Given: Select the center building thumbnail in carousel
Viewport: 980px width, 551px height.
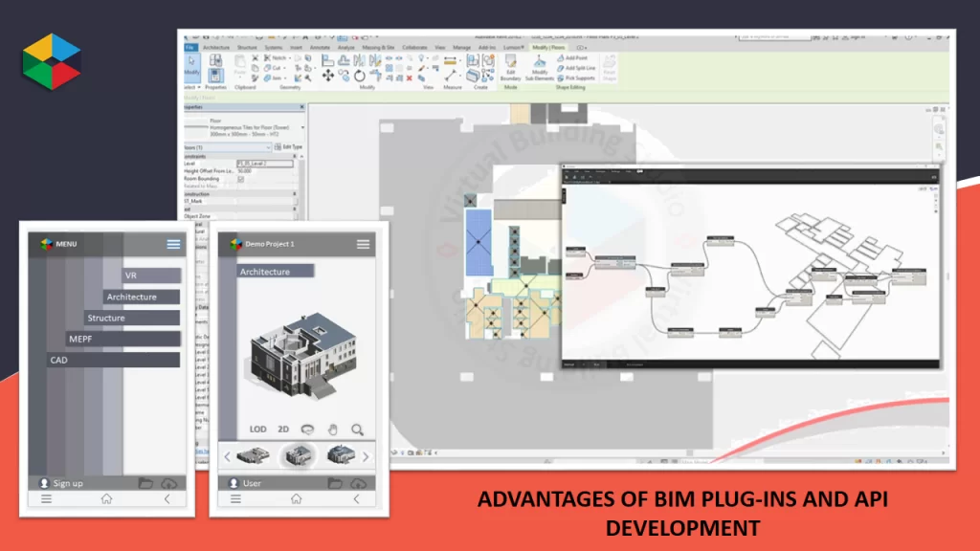Looking at the screenshot, I should [x=299, y=456].
